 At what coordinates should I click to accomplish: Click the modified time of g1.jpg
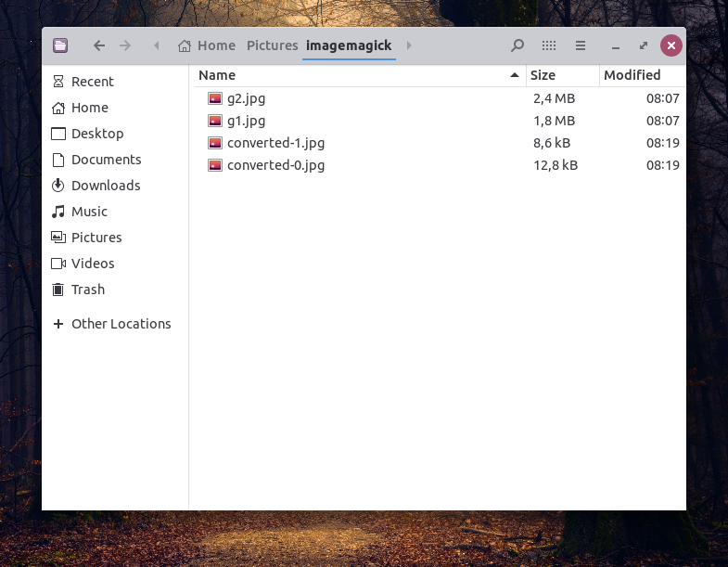[663, 121]
